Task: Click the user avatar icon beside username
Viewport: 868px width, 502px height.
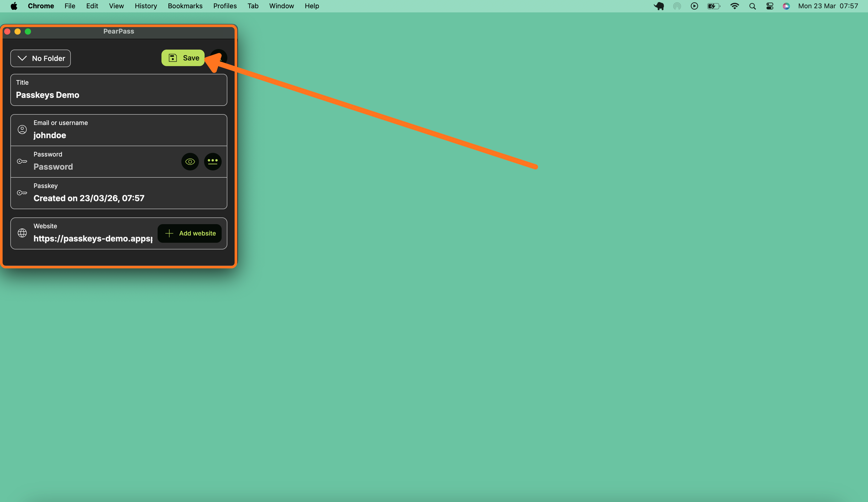Action: (22, 129)
